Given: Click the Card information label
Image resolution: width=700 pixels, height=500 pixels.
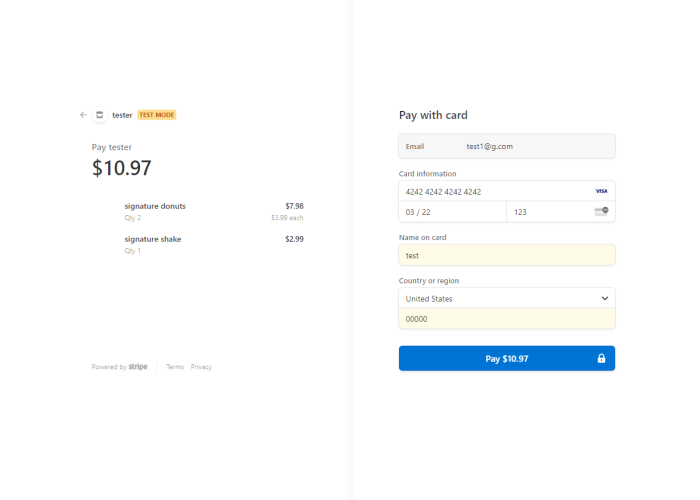Looking at the screenshot, I should pos(427,174).
